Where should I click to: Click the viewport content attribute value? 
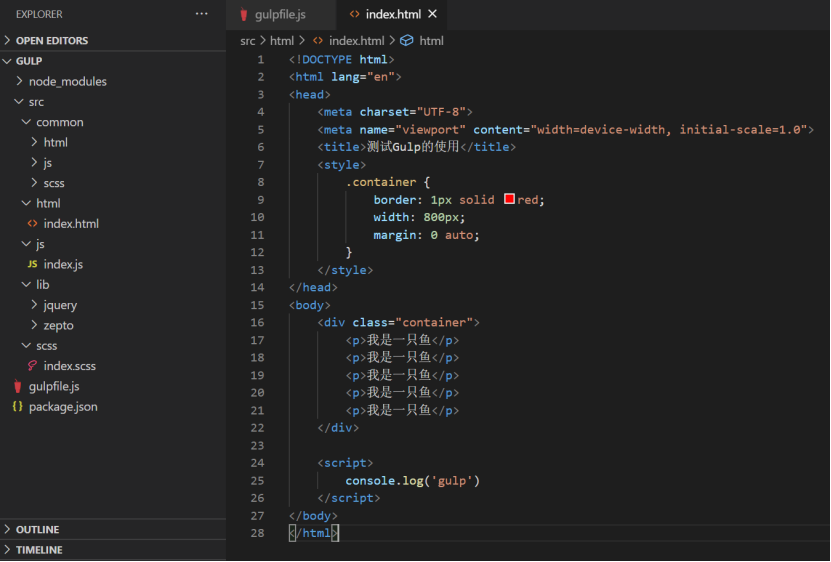(668, 130)
